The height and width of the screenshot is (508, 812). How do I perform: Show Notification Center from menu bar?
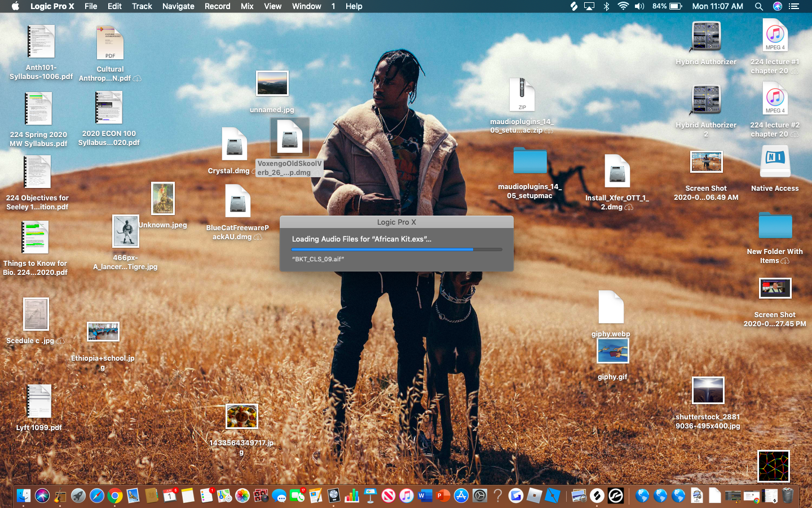coord(794,6)
